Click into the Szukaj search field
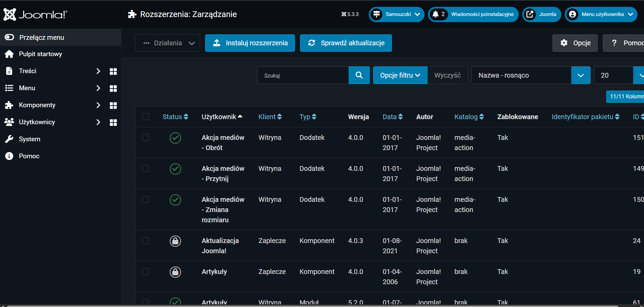 tap(303, 75)
